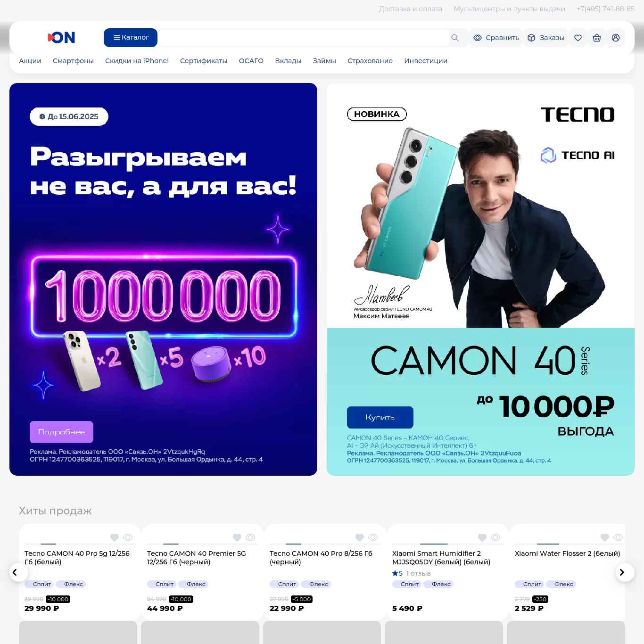Click the ON store logo
The height and width of the screenshot is (644, 644).
62,38
